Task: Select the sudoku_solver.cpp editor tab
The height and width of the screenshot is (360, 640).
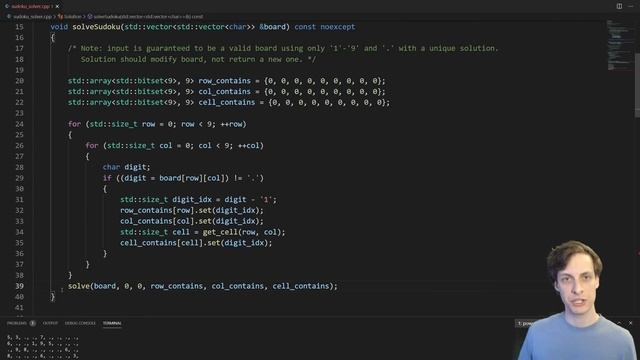Action: pos(30,6)
